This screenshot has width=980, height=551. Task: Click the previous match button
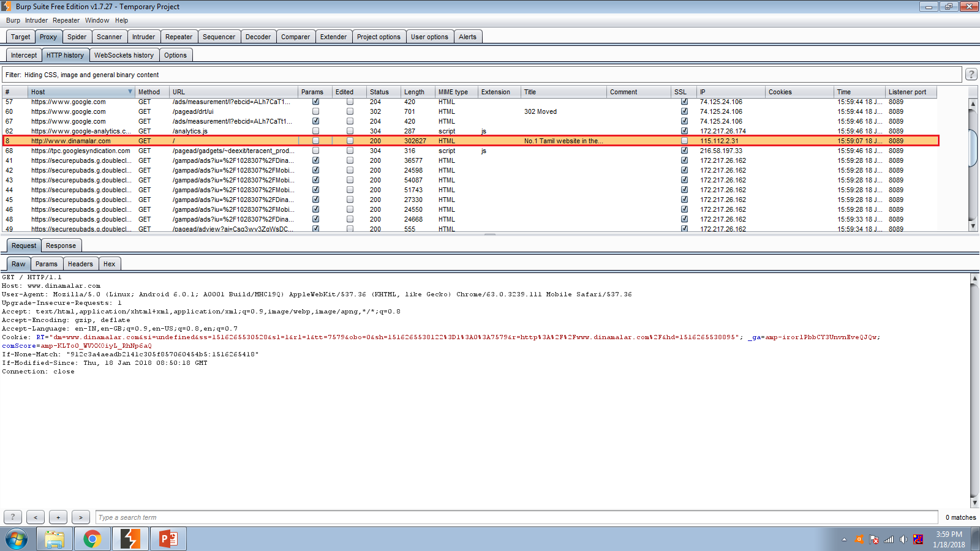coord(36,517)
